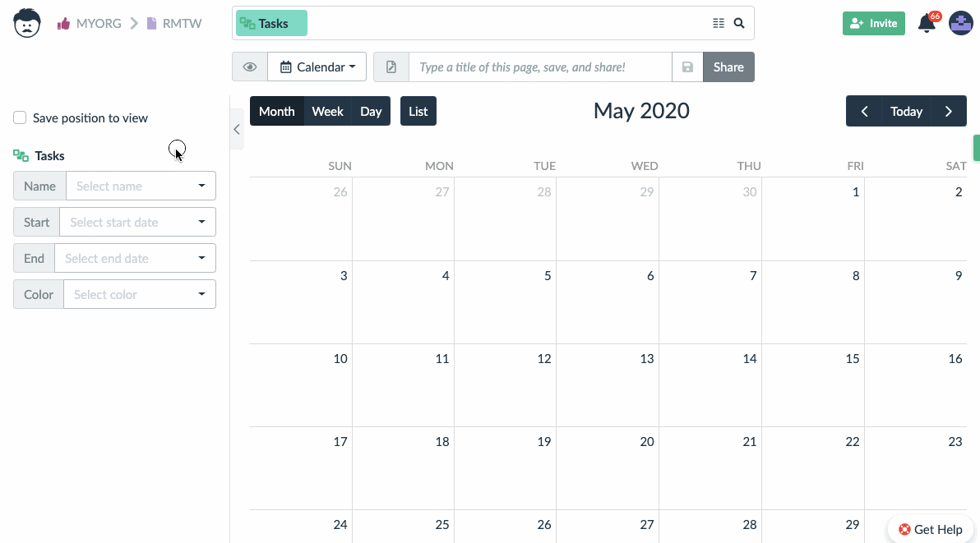This screenshot has height=543, width=980.
Task: Switch to Month calendar view
Action: (277, 111)
